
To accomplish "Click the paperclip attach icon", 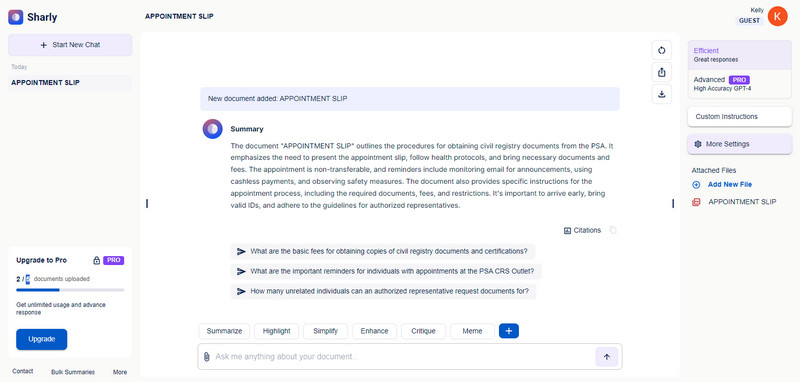I will point(206,356).
